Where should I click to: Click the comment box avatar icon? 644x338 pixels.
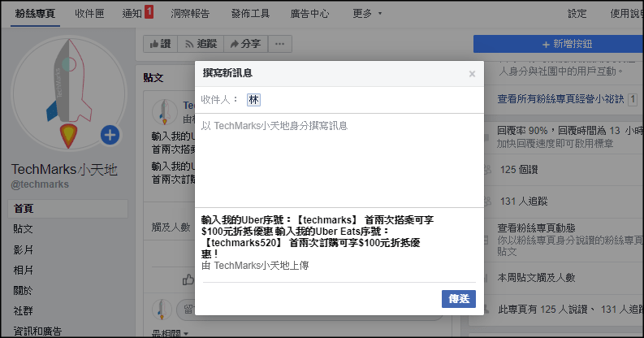coord(162,310)
